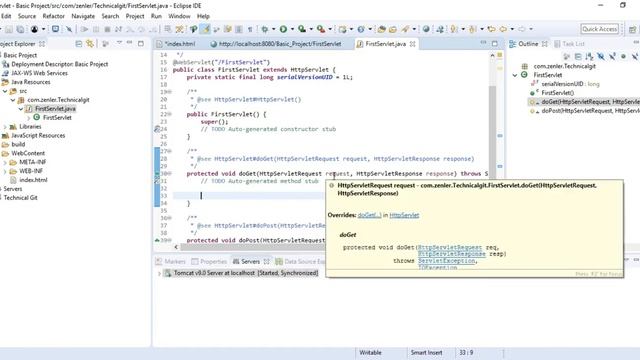
Task: Click HttpServletResponse link in tooltip signature
Action: (x=452, y=254)
